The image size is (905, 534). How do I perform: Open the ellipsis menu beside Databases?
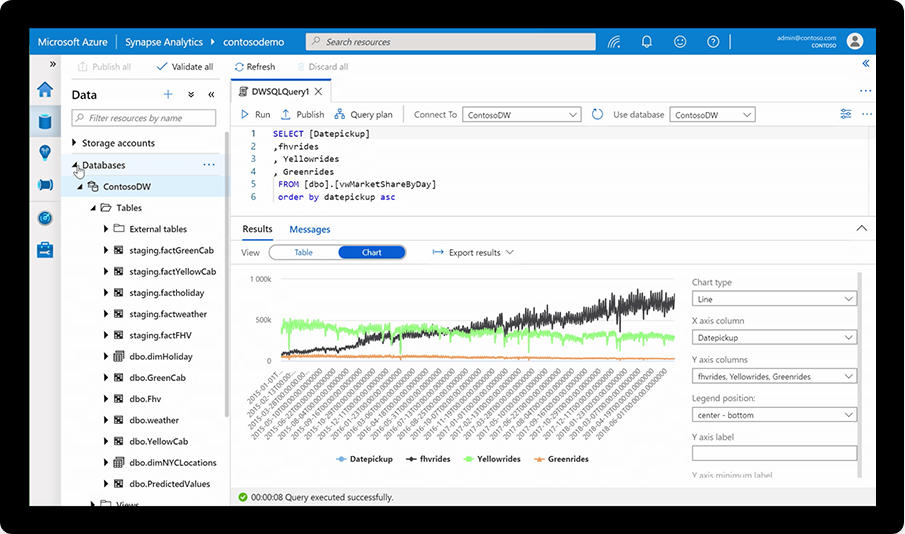pos(209,165)
